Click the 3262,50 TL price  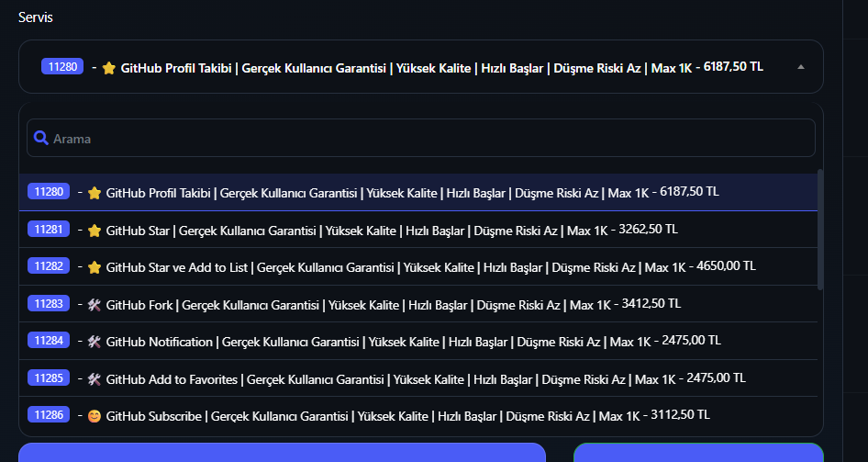(648, 228)
